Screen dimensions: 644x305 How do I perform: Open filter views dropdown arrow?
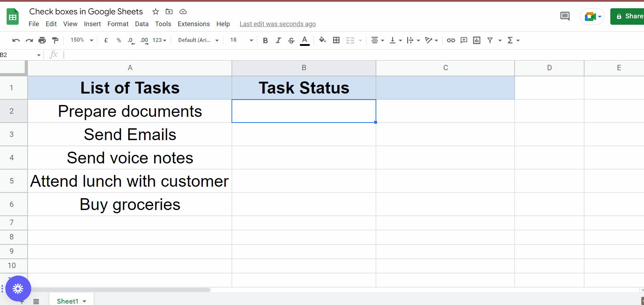coord(500,40)
